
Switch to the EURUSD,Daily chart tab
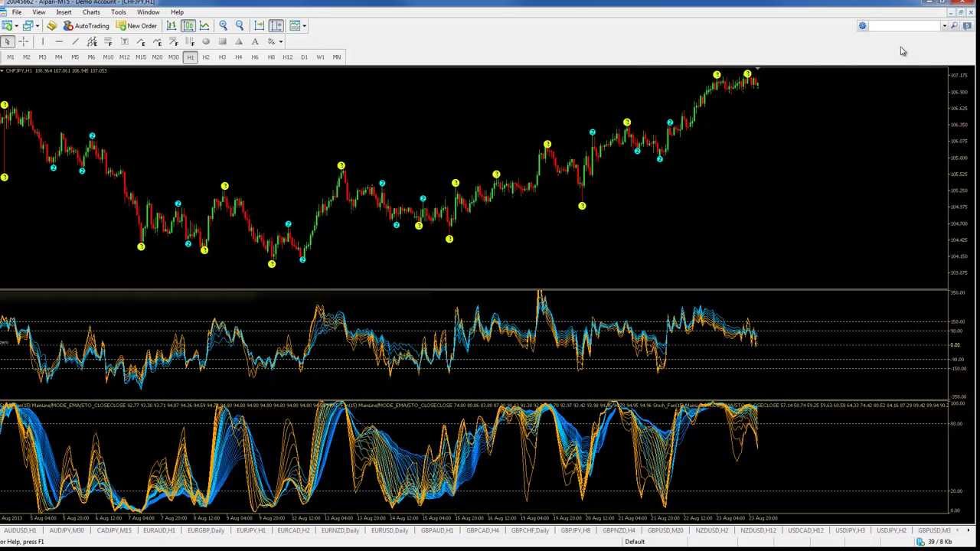click(389, 530)
